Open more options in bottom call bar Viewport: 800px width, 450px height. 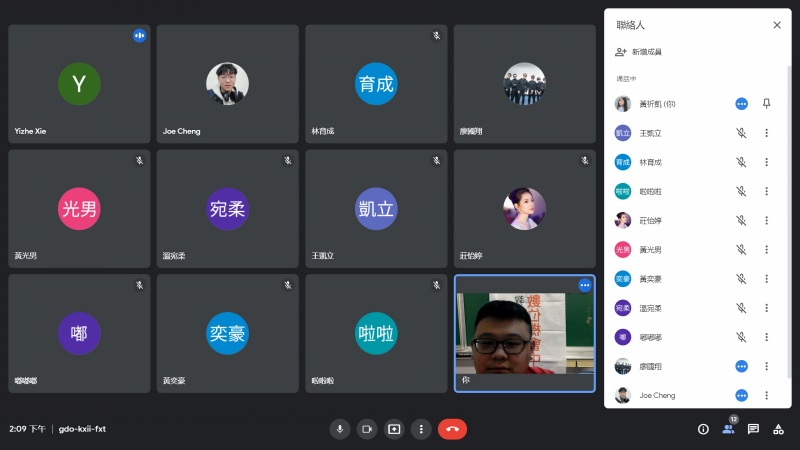pyautogui.click(x=422, y=429)
